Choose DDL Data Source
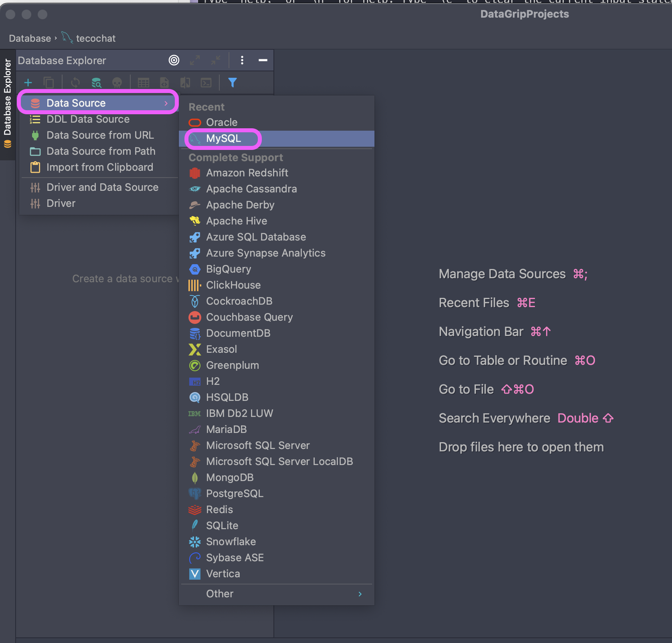672x643 pixels. [x=98, y=119]
